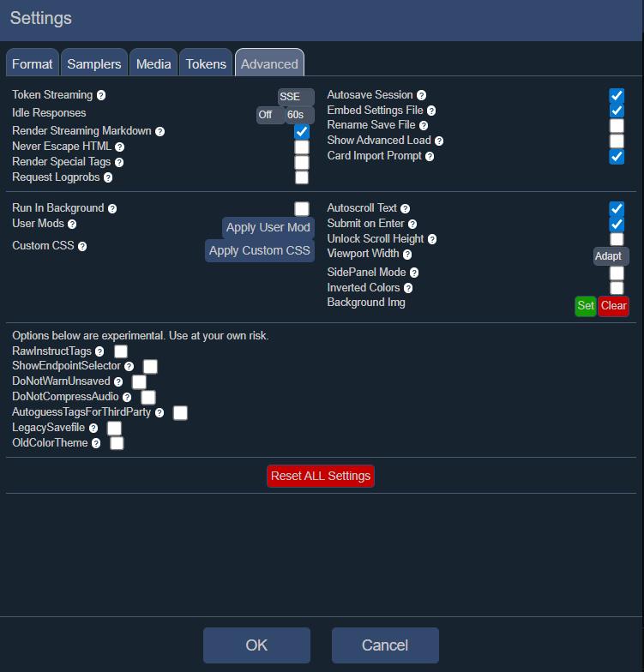Tick the OldColorTheme checkbox

(117, 443)
